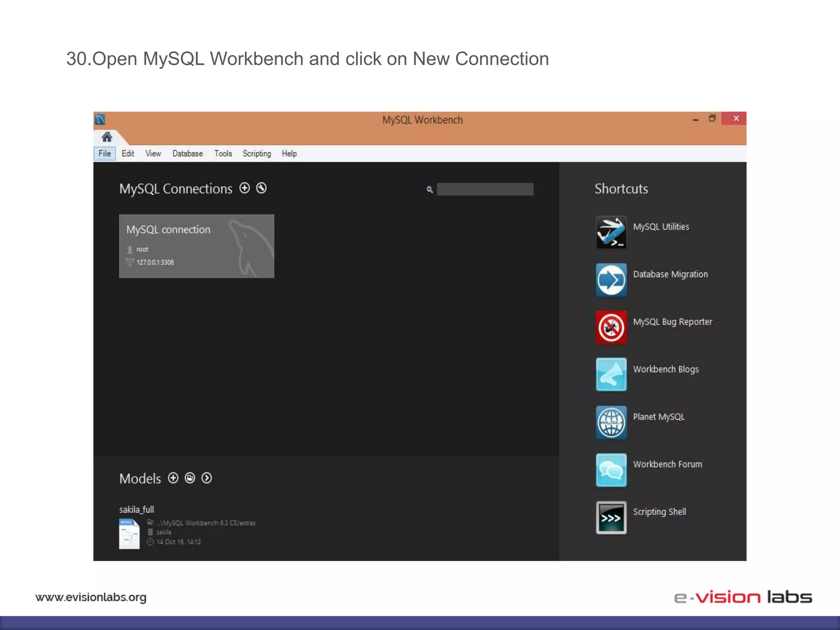The image size is (840, 630).
Task: Click the Home tab icon
Action: [107, 137]
